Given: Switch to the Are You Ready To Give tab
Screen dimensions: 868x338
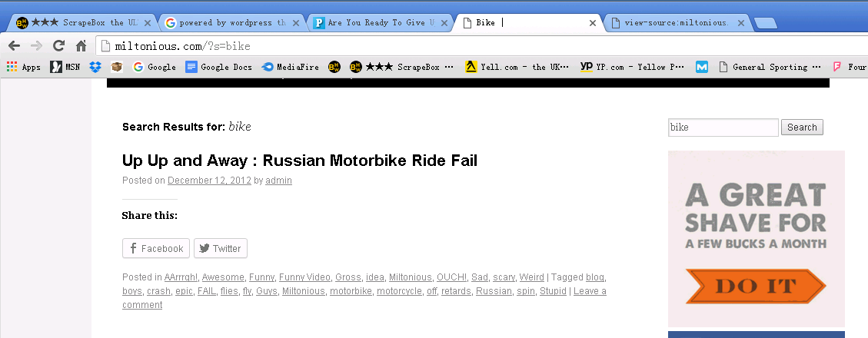Looking at the screenshot, I should click(380, 23).
